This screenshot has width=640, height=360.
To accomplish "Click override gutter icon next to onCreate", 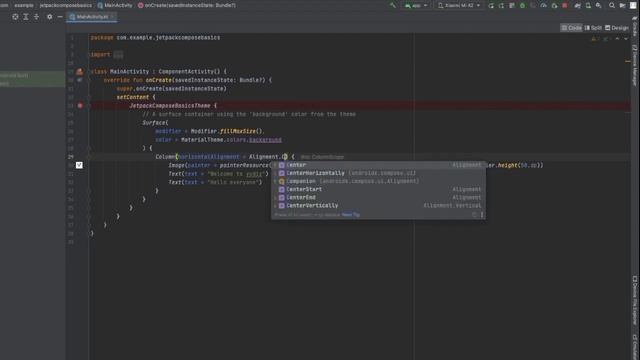I will (x=80, y=80).
